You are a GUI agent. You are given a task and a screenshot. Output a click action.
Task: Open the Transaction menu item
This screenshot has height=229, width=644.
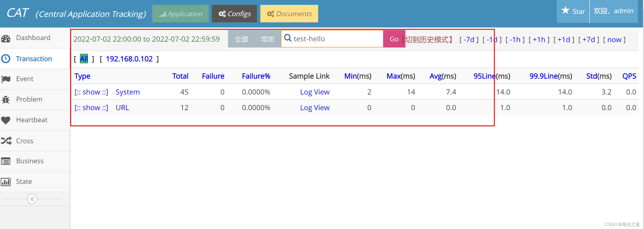pos(35,59)
